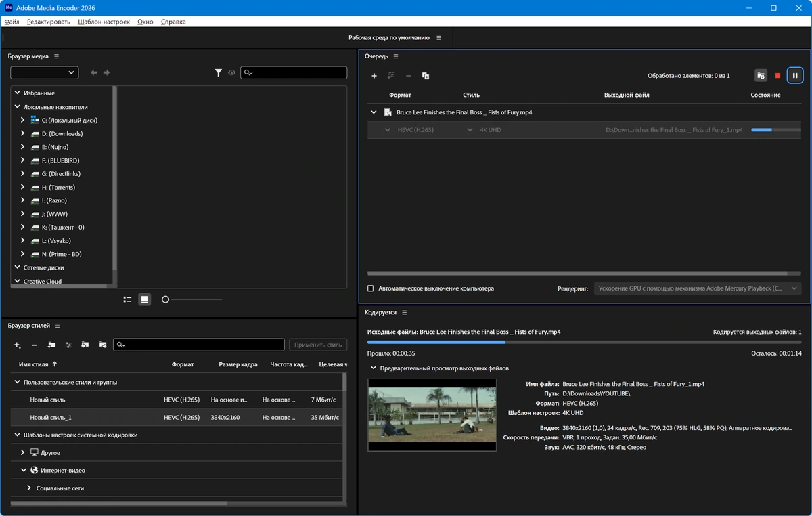Expand the Социальные сети style group

[x=29, y=488]
